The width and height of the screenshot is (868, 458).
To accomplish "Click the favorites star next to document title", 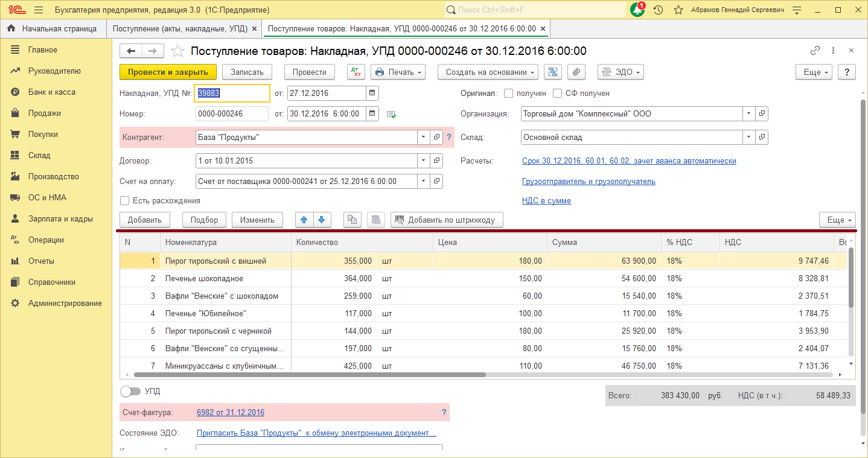I will [x=177, y=51].
